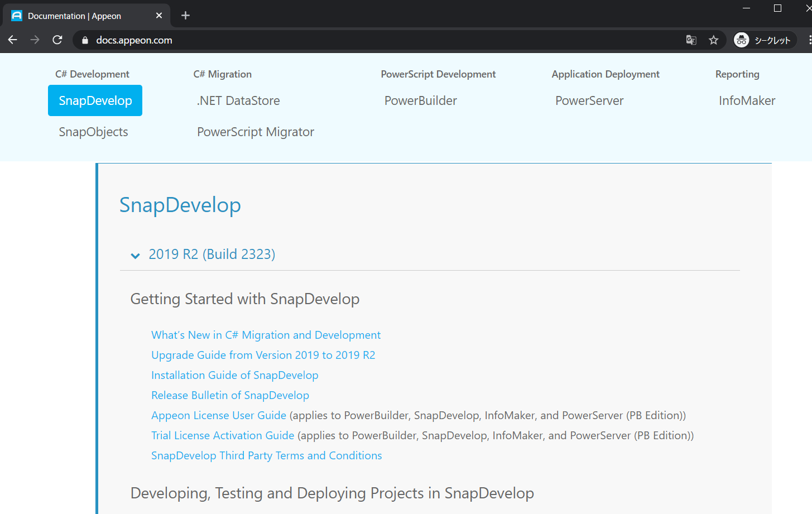Click the docs.appeon.com address bar

click(x=335, y=40)
